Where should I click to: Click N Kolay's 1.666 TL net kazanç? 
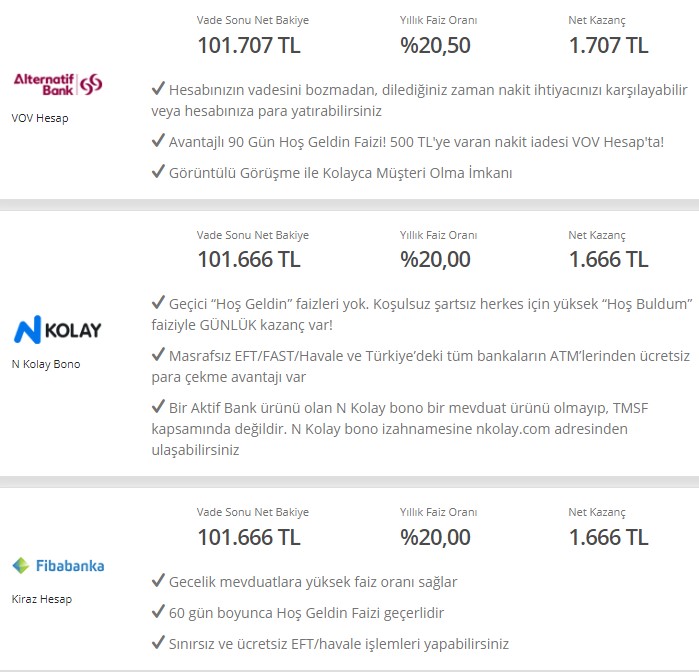pos(609,260)
